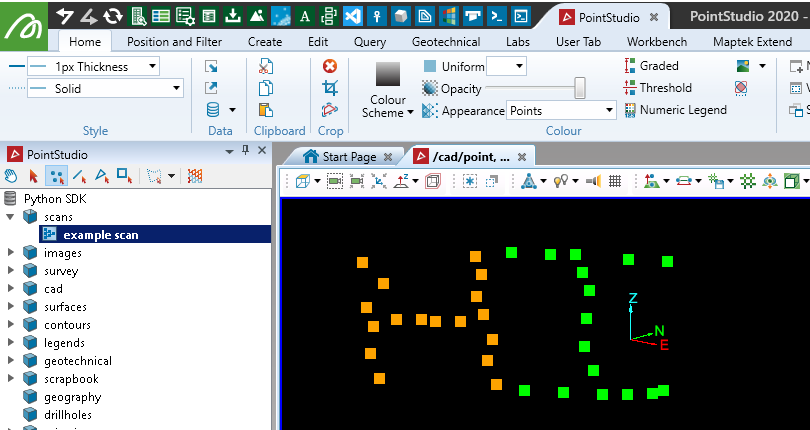The width and height of the screenshot is (810, 430).
Task: Toggle the Numeric Legend option
Action: click(x=676, y=110)
